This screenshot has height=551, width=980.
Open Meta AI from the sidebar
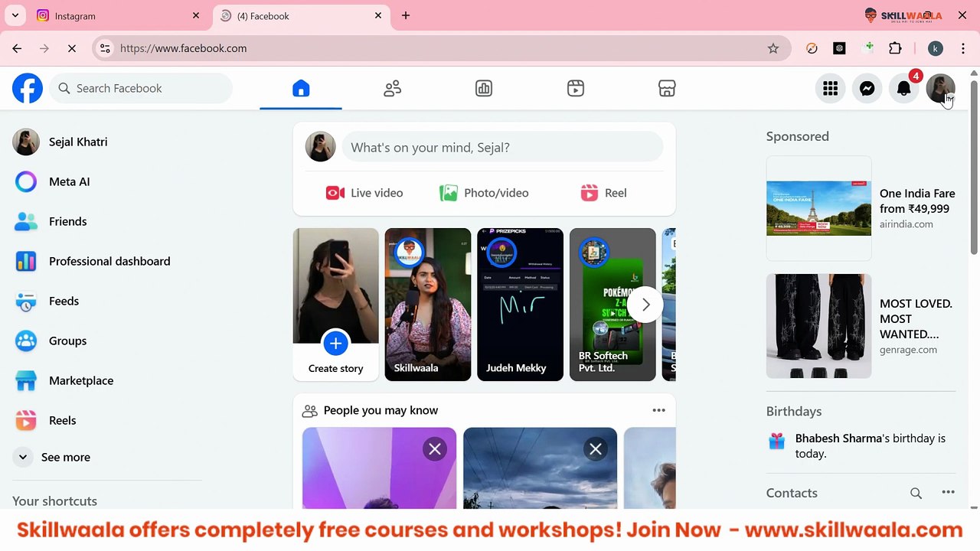107,182
